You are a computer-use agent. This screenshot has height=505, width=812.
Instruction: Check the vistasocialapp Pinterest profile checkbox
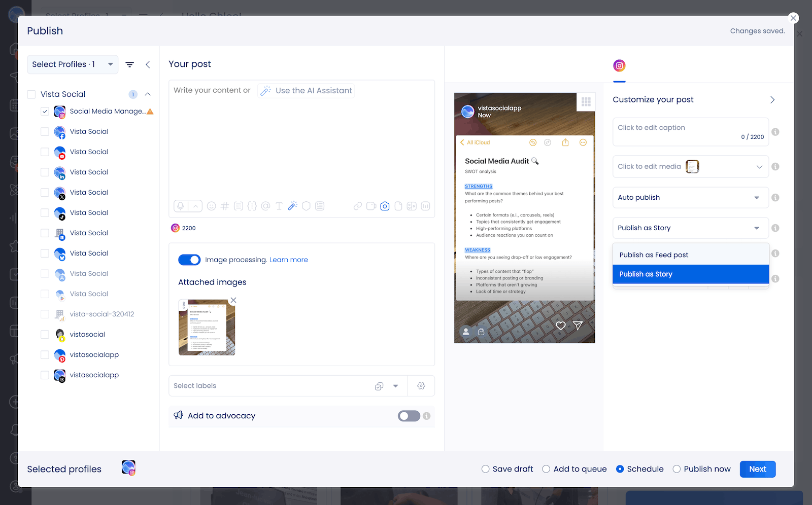click(45, 354)
